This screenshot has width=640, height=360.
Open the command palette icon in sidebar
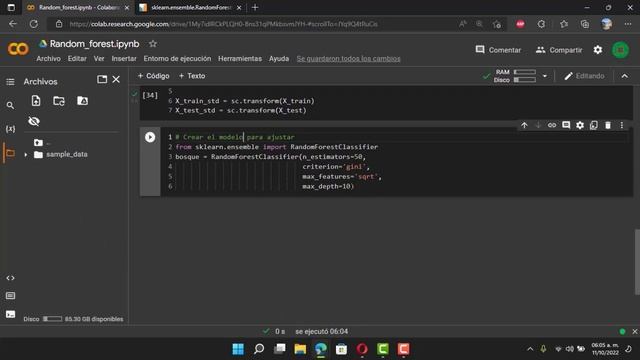point(10,296)
